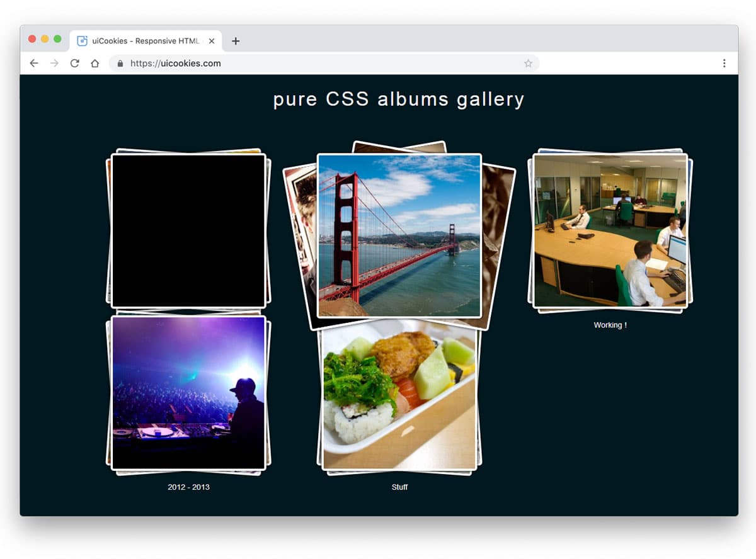
Task: Click the padlock icon in address bar
Action: point(120,63)
